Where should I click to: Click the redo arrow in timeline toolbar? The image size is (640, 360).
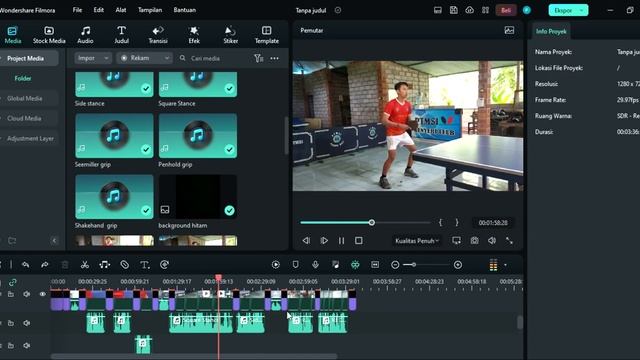(45, 265)
